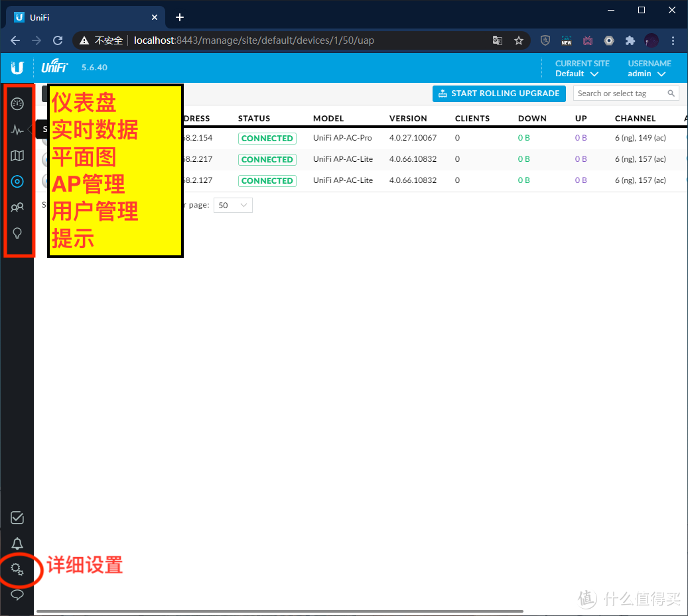Open the Events checkbox icon in sidebar
Screen dimensions: 688x616
click(x=17, y=518)
